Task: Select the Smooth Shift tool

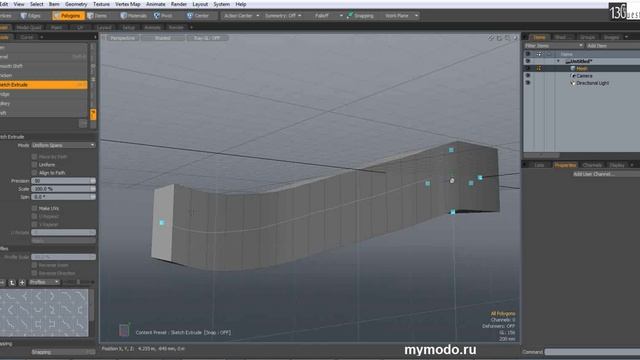Action: coord(43,66)
